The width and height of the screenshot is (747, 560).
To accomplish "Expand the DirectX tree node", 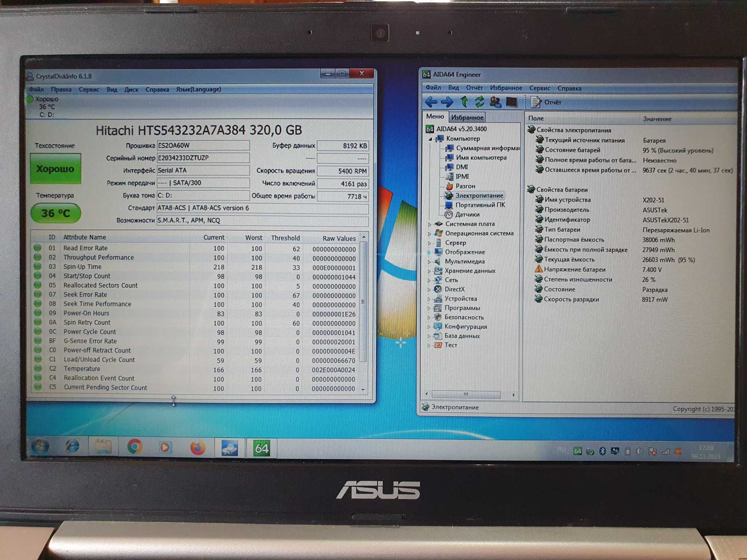I will (430, 289).
